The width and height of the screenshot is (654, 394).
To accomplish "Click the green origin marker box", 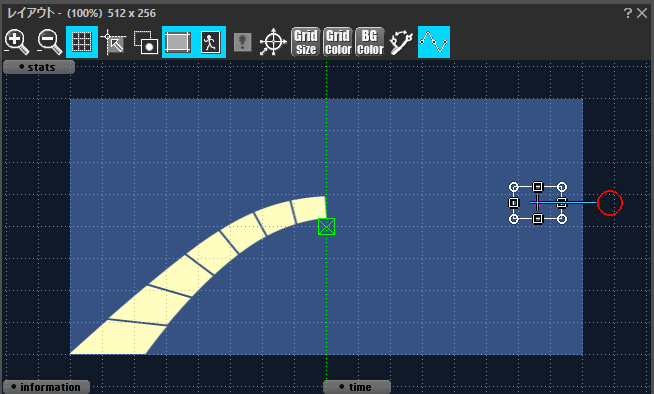I will coord(326,226).
